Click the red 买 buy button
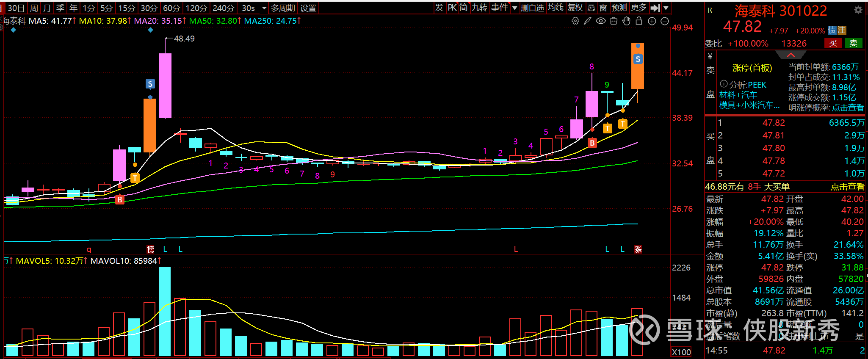 point(833,43)
